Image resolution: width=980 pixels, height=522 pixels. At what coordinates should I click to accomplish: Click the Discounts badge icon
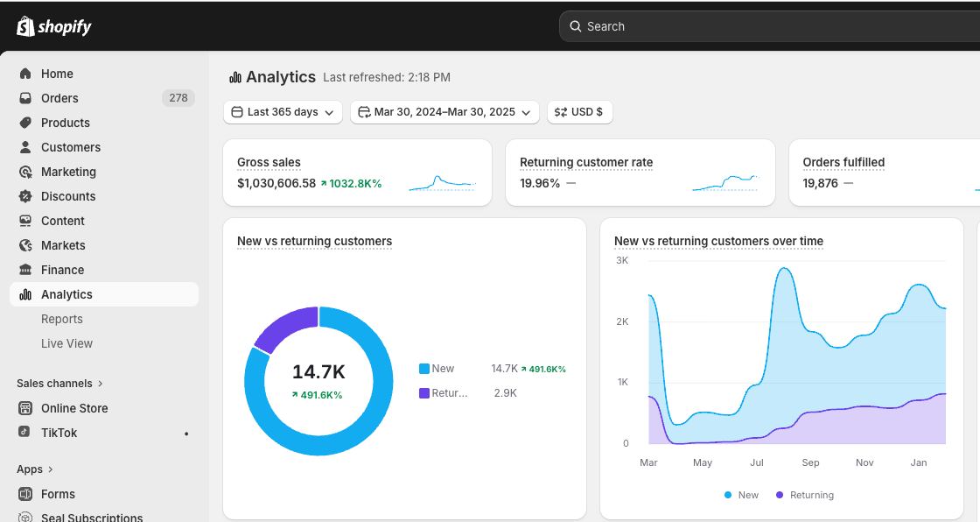coord(25,196)
